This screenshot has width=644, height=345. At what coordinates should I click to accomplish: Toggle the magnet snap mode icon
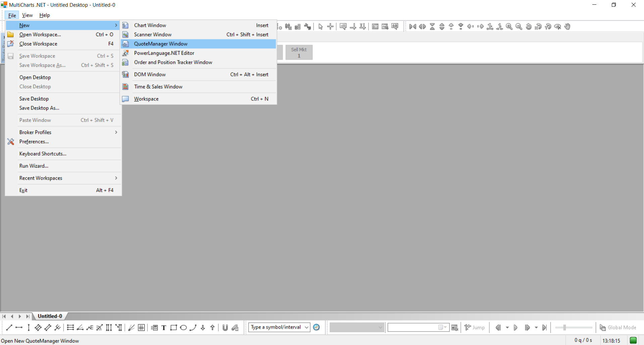pos(225,328)
